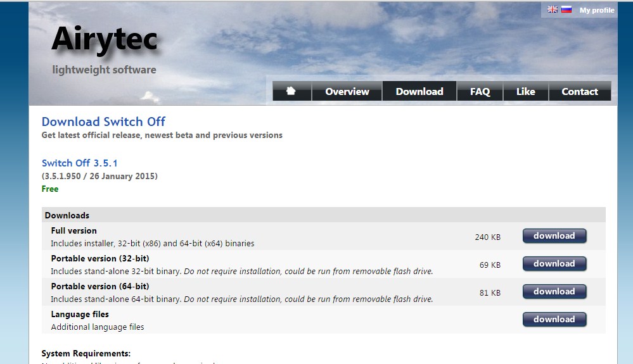This screenshot has width=633, height=364.
Task: Select the 81 KB file size text
Action: click(490, 292)
